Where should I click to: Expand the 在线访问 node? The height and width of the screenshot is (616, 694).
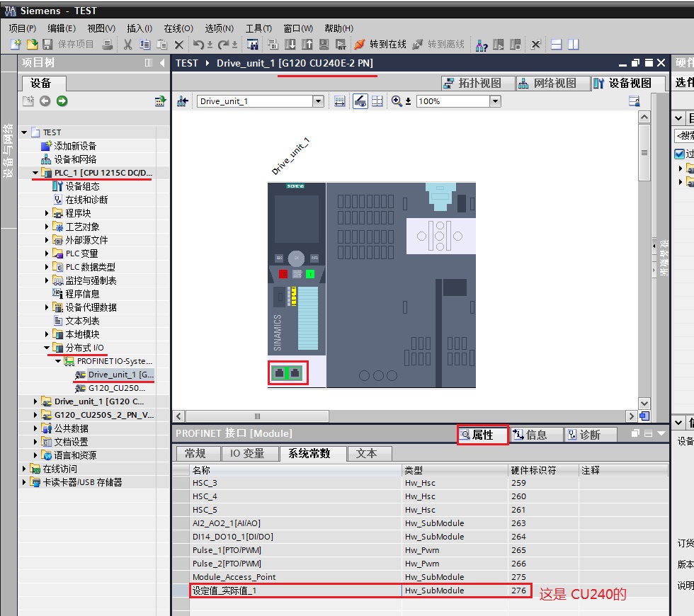[x=24, y=469]
